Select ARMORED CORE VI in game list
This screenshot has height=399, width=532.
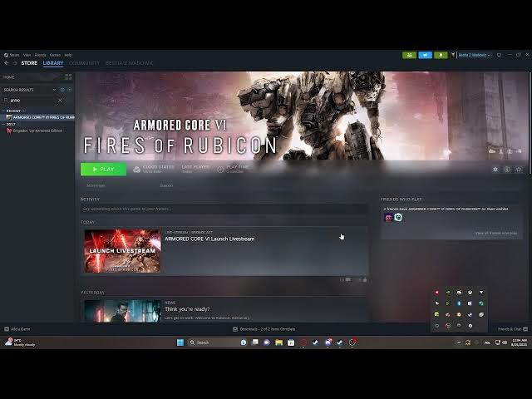[x=41, y=117]
